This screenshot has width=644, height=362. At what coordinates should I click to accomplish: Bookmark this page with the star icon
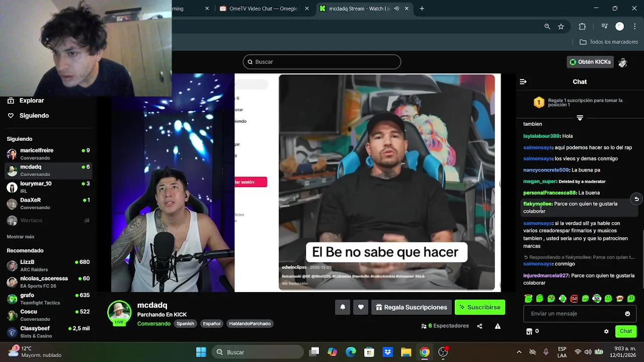point(561,27)
